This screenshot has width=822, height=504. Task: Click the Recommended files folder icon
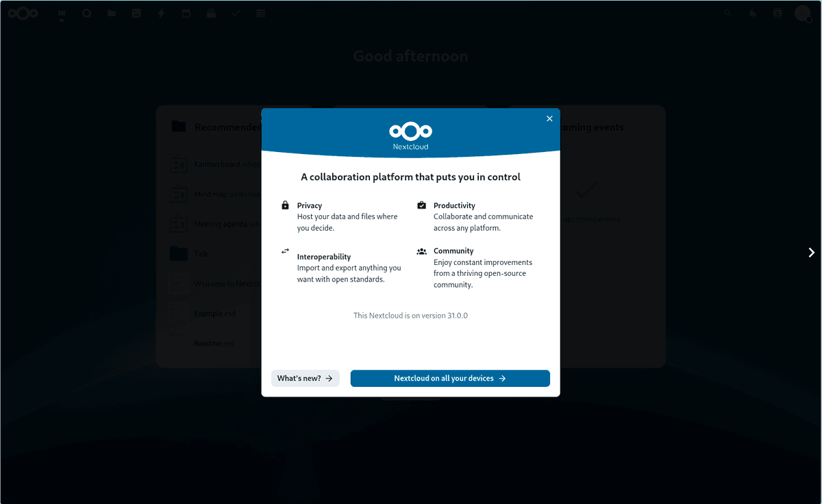point(179,127)
